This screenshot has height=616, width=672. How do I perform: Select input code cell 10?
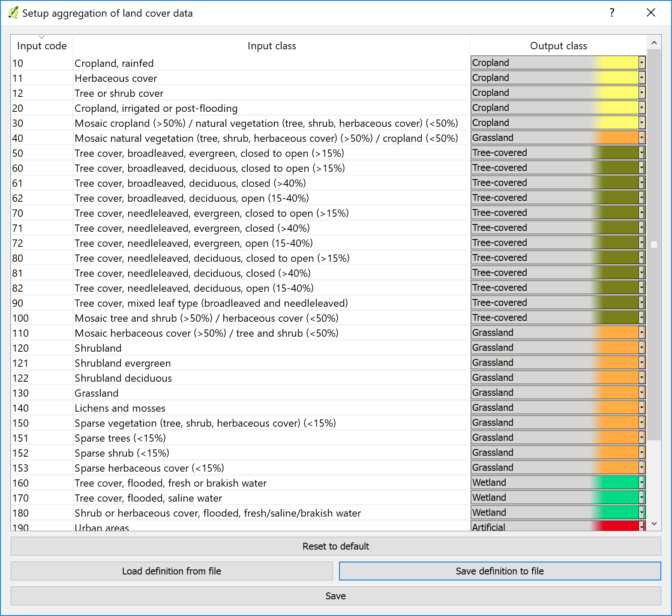[42, 63]
